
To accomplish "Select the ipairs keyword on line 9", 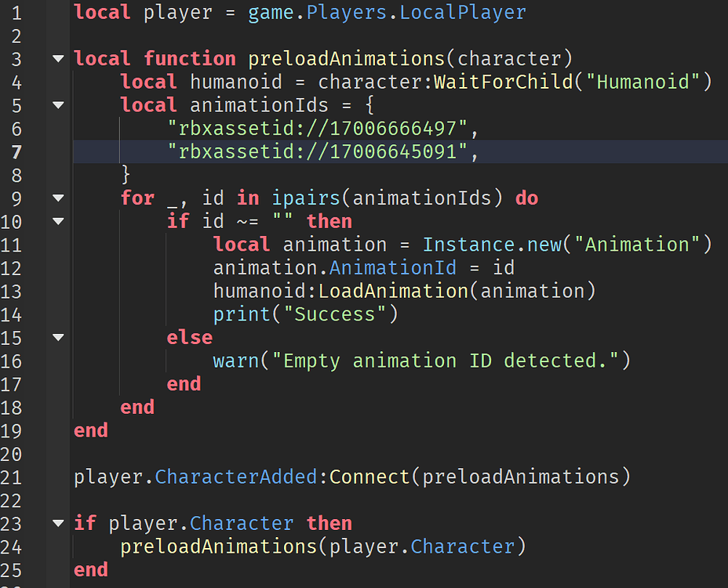I will [x=306, y=198].
